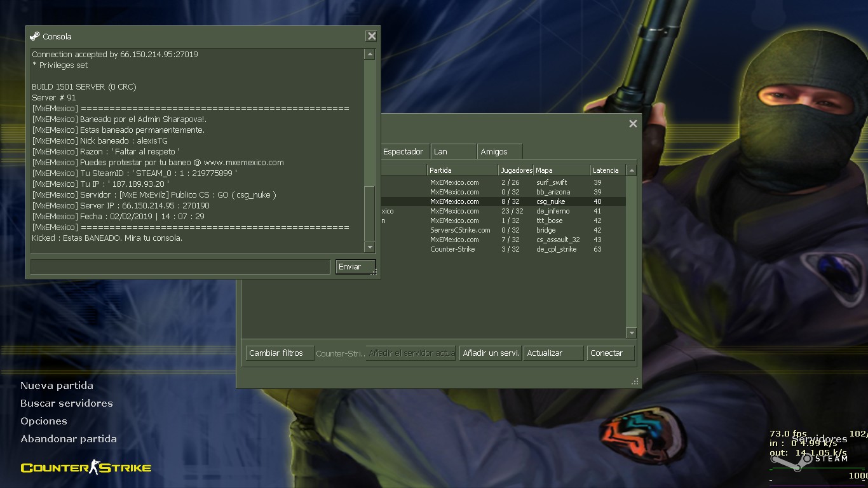This screenshot has width=868, height=488.
Task: Click server list scrollbar down arrow
Action: (631, 333)
